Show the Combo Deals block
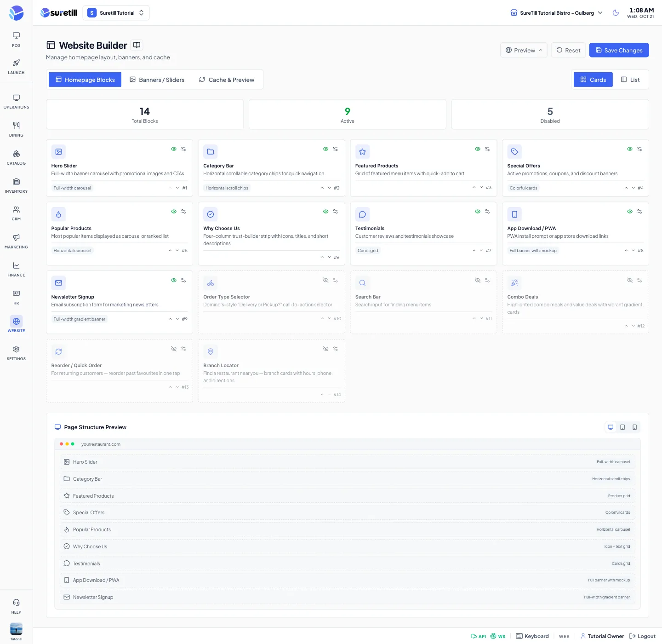 (630, 280)
